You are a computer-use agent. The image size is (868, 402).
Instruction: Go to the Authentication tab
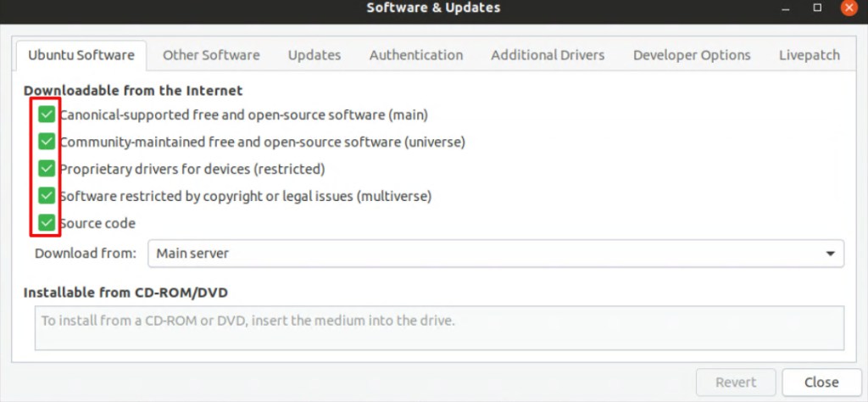coord(416,55)
